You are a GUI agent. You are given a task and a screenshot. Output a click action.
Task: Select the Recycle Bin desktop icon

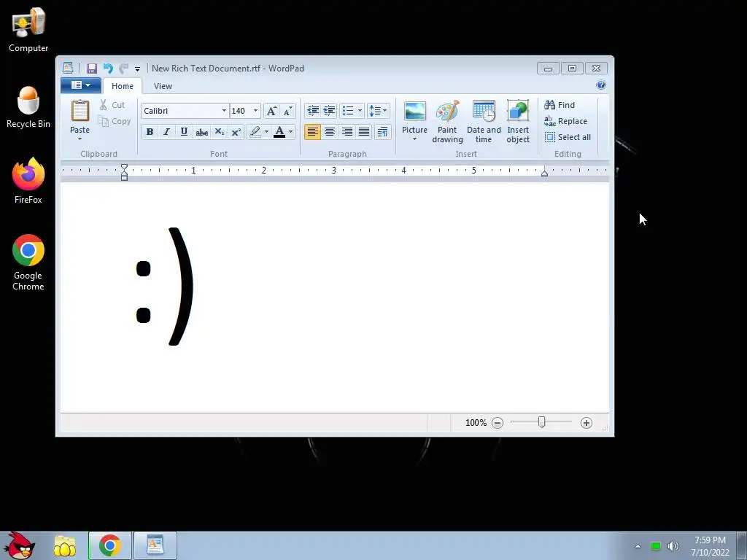[28, 108]
